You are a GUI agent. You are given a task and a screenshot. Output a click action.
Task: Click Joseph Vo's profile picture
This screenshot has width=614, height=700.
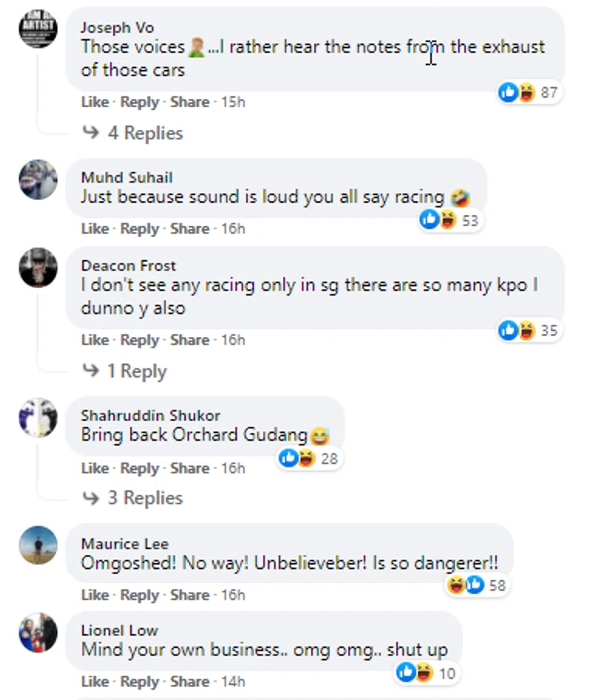click(38, 29)
